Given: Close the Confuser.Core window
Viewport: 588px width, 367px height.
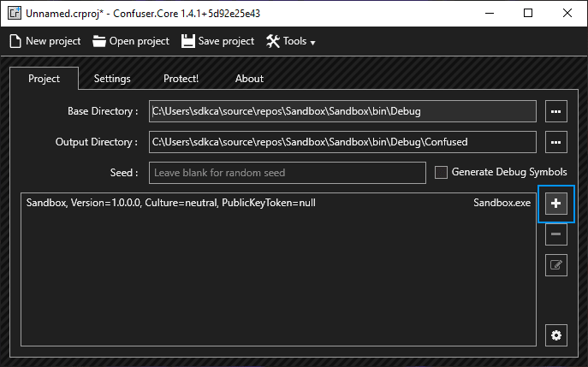Looking at the screenshot, I should pos(567,14).
